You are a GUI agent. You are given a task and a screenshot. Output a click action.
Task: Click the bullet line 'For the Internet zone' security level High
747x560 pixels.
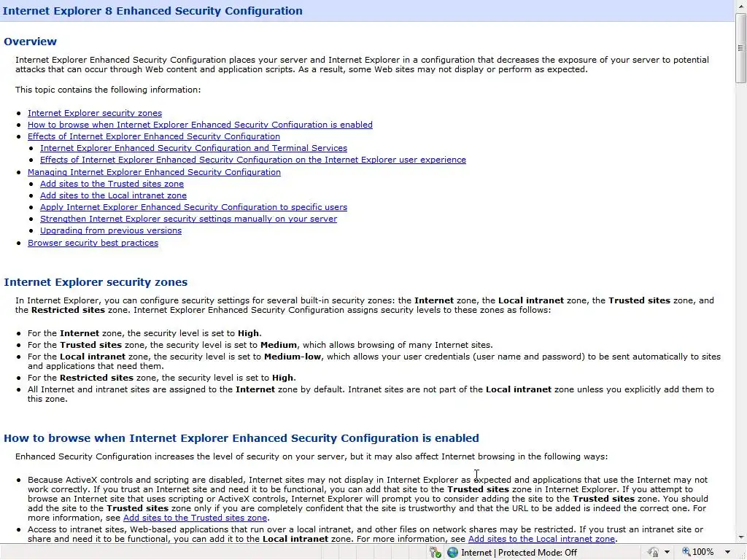145,333
